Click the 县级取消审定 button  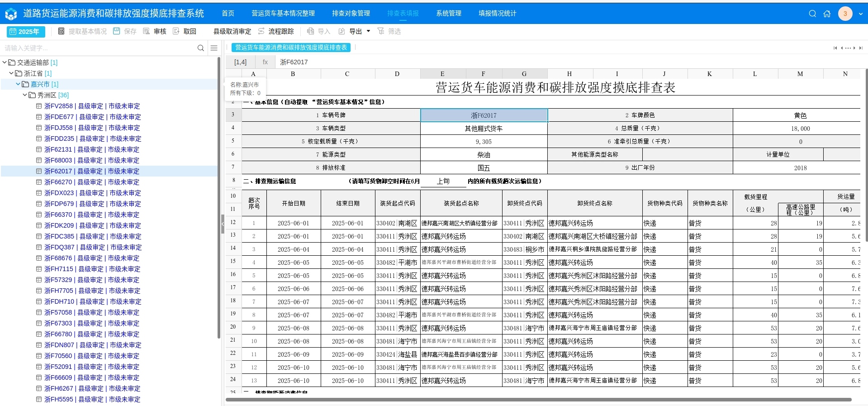tap(232, 31)
